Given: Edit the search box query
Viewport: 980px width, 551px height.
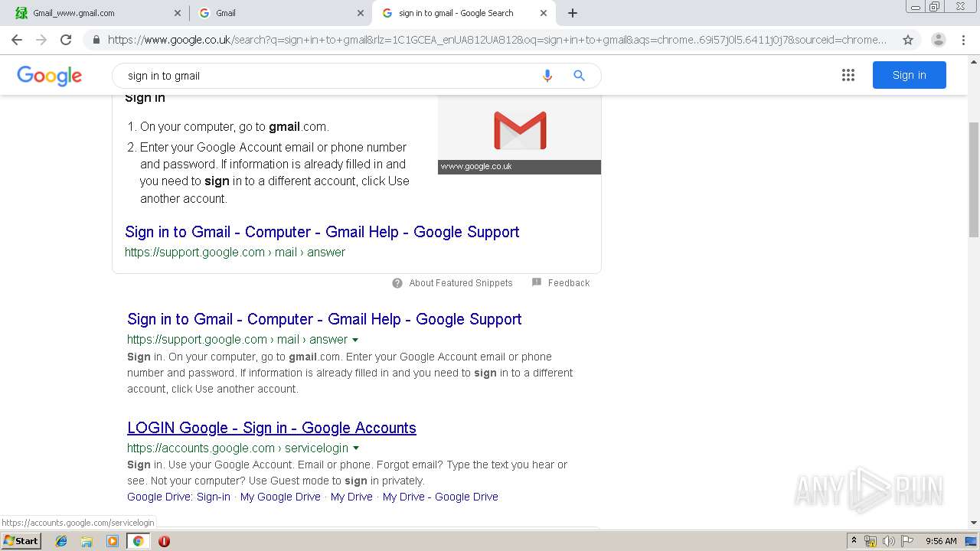Looking at the screenshot, I should tap(329, 76).
